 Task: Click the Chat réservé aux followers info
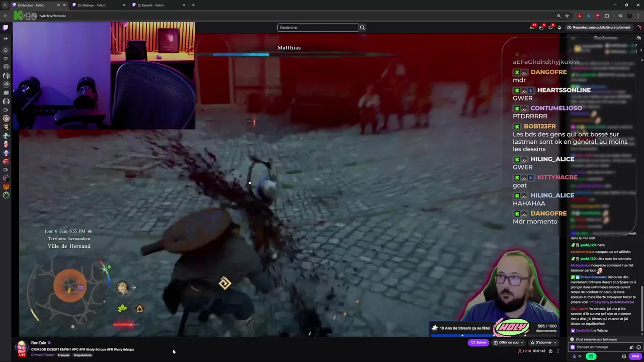[596, 339]
